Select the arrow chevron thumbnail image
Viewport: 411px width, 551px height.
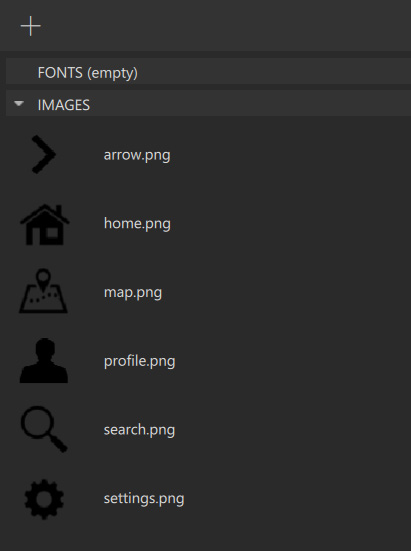(x=44, y=155)
